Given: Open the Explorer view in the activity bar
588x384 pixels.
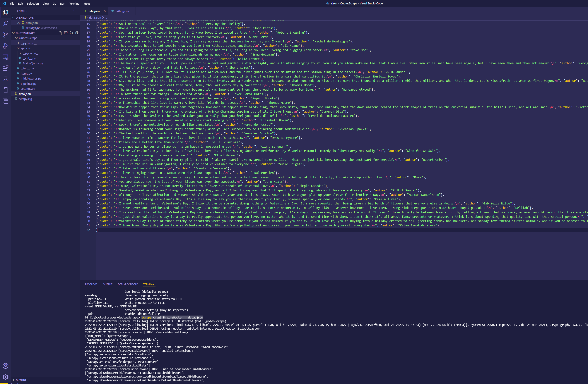Looking at the screenshot, I should (x=5, y=12).
